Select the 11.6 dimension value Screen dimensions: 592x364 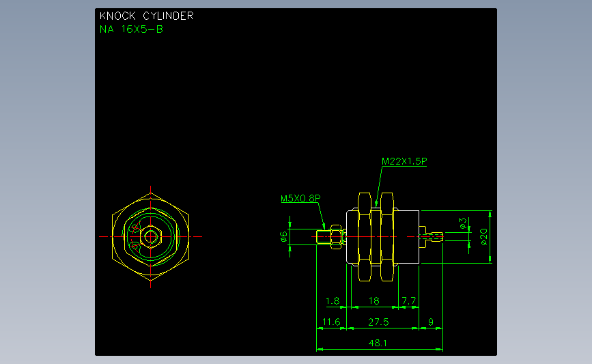coord(331,322)
